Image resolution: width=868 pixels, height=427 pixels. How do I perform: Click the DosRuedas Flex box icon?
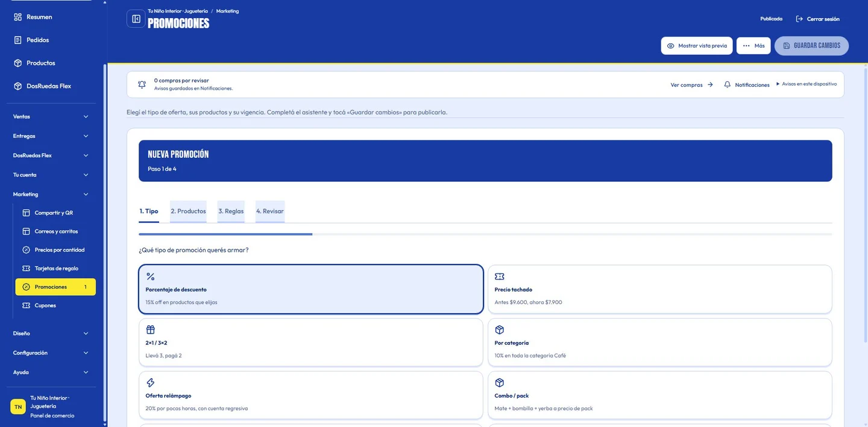[18, 86]
